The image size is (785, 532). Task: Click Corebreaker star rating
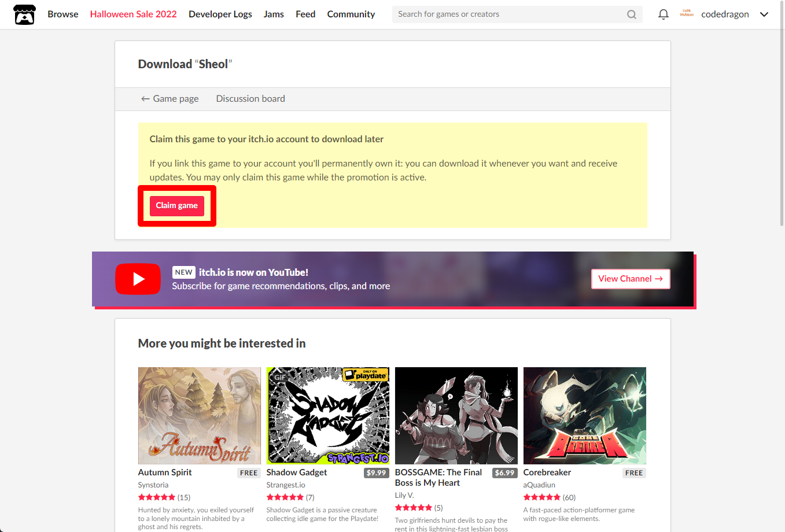[542, 497]
